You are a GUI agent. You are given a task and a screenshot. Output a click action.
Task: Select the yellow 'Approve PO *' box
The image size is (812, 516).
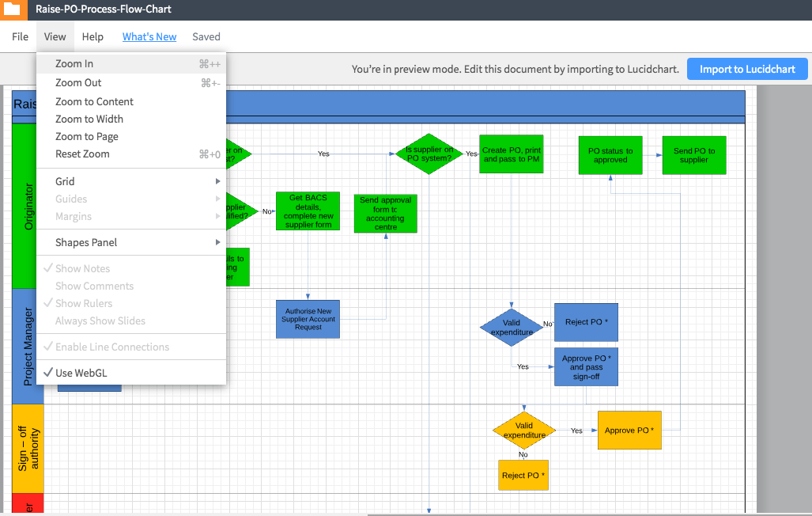tap(629, 431)
